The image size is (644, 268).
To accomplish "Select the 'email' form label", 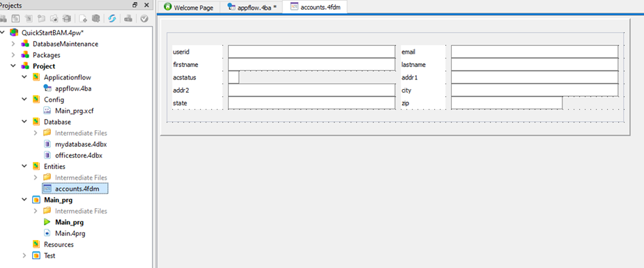I will tap(408, 52).
